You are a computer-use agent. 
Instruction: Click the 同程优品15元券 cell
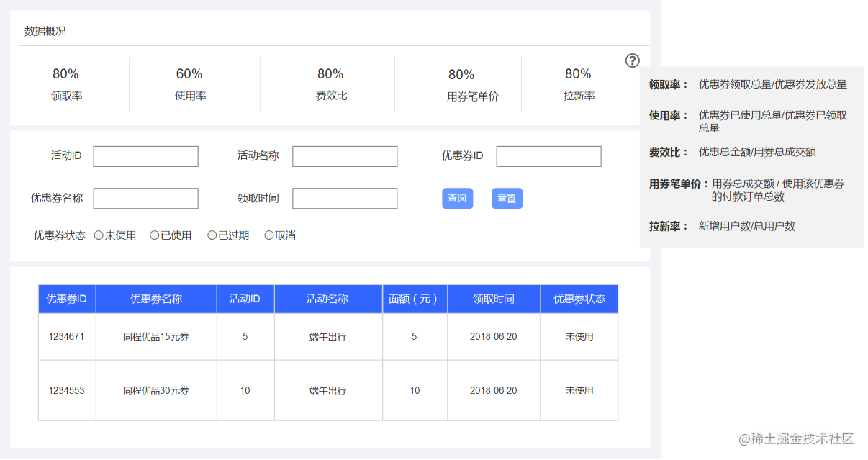pos(156,336)
